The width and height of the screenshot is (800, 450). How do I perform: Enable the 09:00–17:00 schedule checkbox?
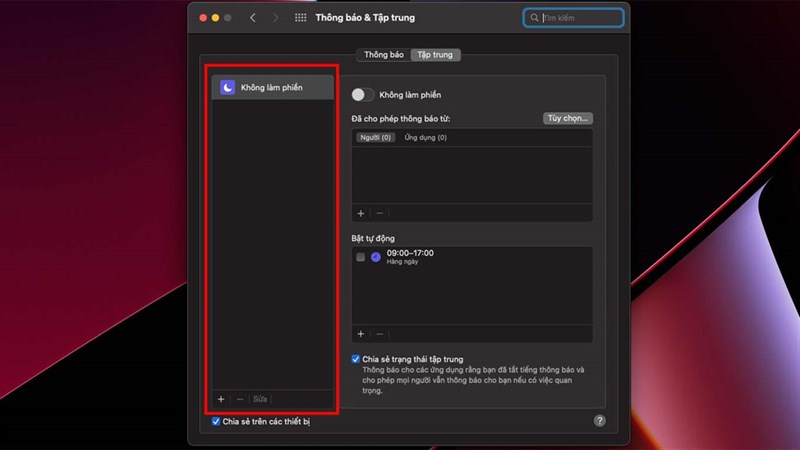pos(361,257)
